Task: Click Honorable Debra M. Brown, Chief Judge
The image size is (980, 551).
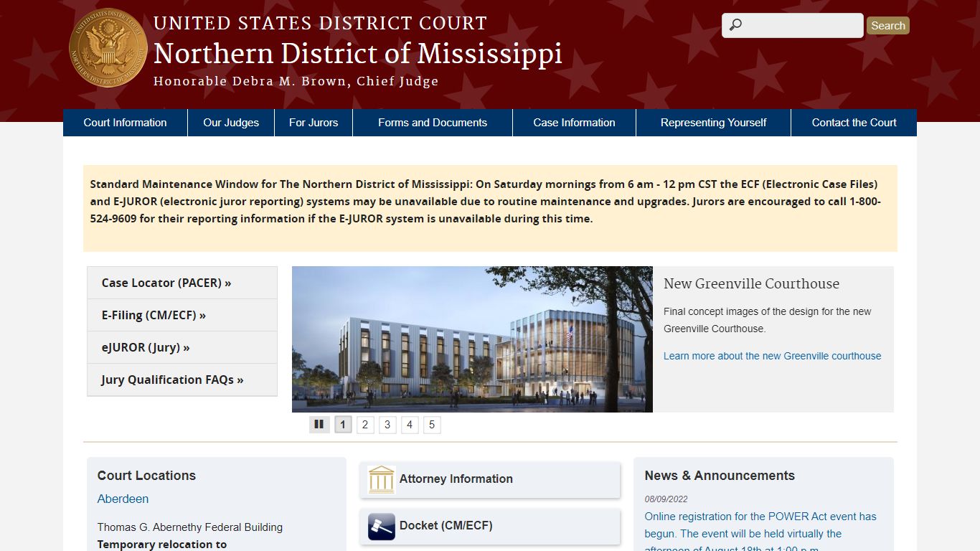Action: click(x=296, y=81)
